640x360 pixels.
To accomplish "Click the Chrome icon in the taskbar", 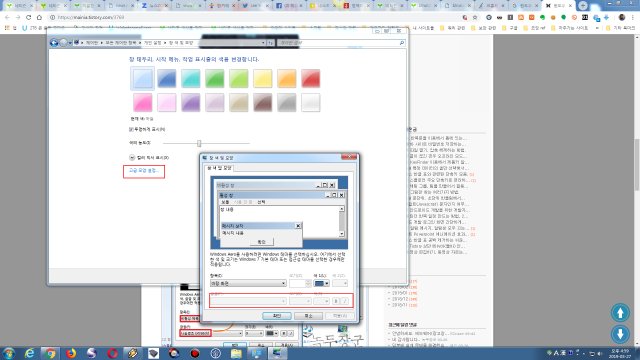I will [x=50, y=353].
